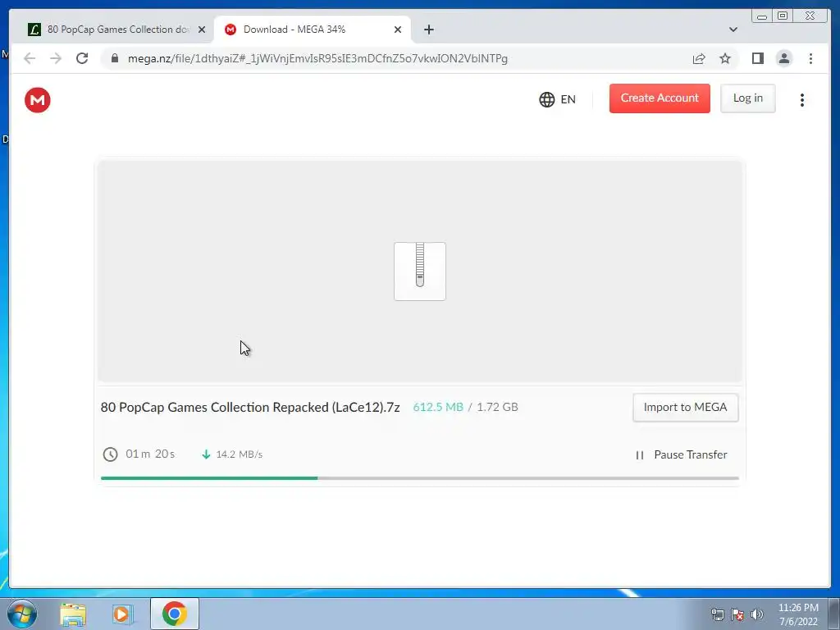Image resolution: width=840 pixels, height=630 pixels.
Task: Click the 01 m 20 s remaining time
Action: coord(150,454)
